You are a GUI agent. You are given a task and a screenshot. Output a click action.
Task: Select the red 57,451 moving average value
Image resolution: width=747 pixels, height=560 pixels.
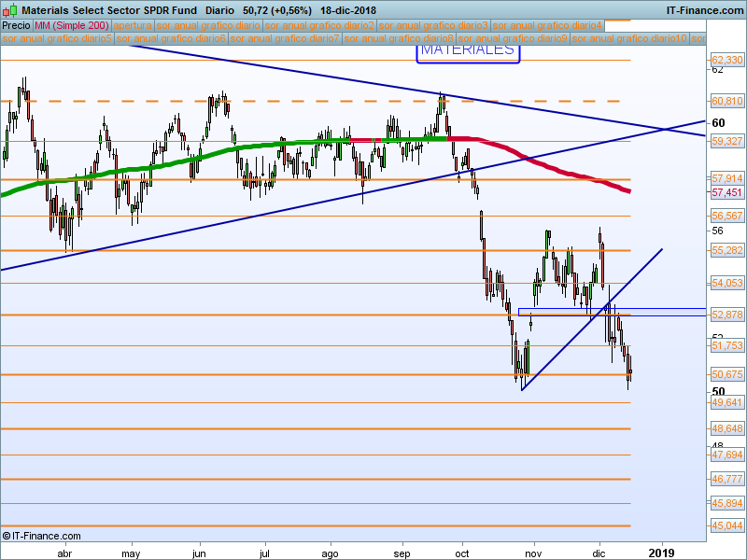pyautogui.click(x=726, y=192)
